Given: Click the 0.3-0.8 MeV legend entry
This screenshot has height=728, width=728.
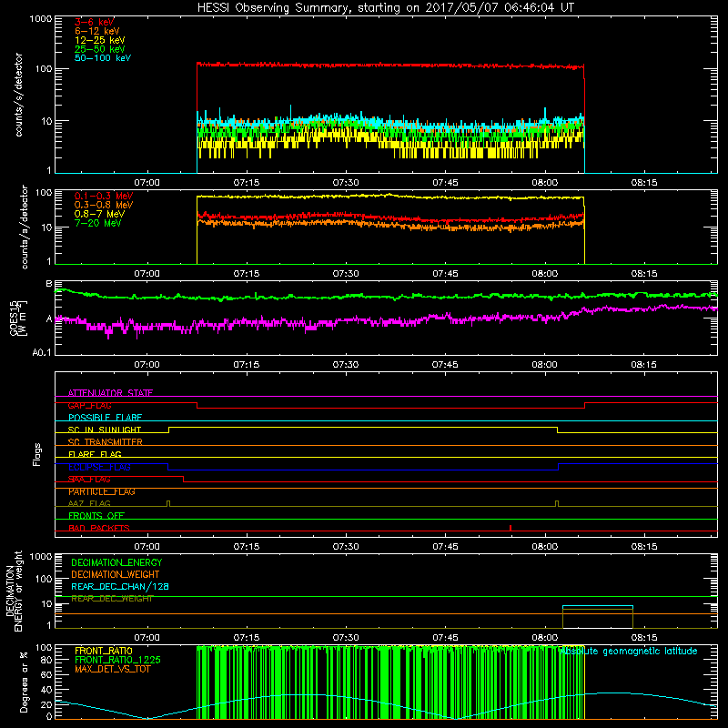Looking at the screenshot, I should tap(104, 205).
